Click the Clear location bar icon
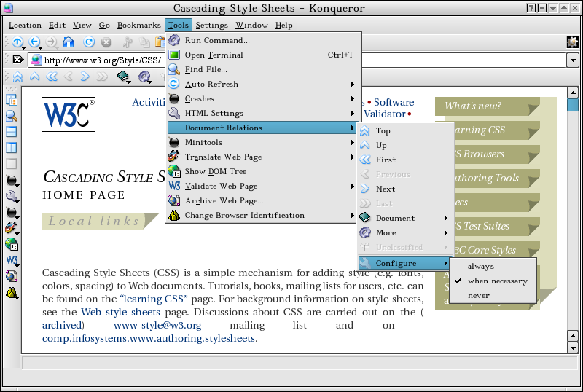The width and height of the screenshot is (583, 392). click(18, 60)
